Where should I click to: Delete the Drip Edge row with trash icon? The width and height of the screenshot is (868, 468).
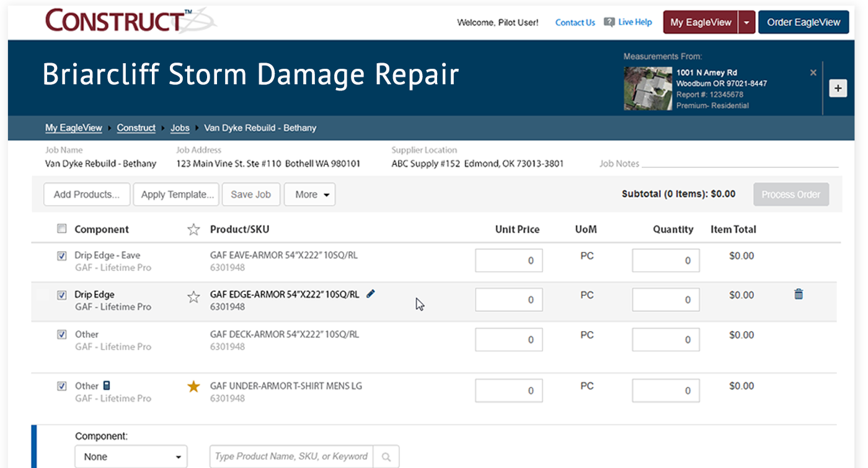click(799, 294)
